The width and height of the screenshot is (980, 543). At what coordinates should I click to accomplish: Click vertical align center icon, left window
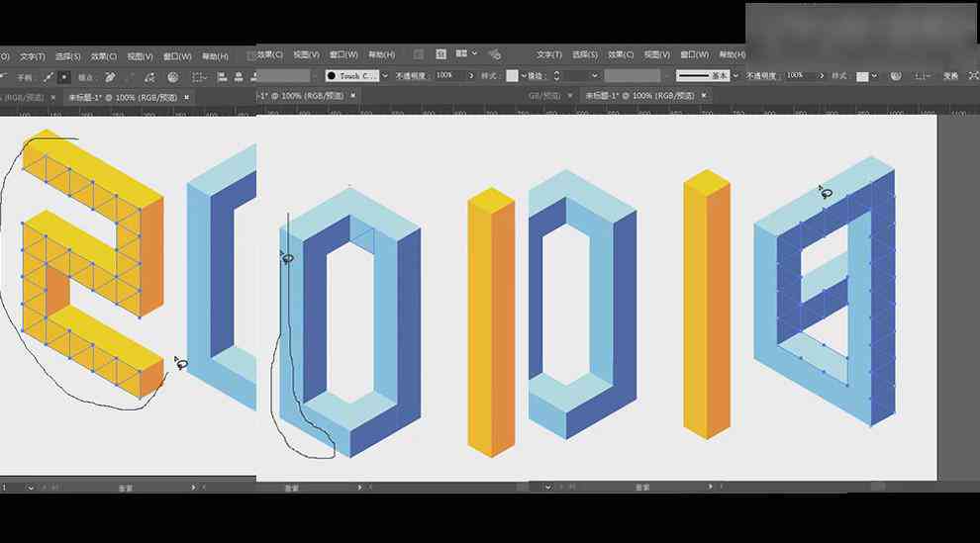(239, 77)
